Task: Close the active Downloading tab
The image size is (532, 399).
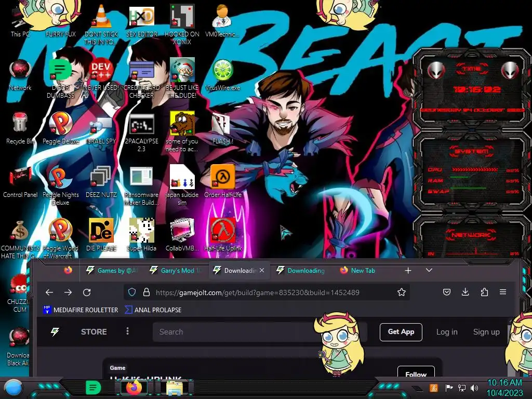Action: [262, 270]
